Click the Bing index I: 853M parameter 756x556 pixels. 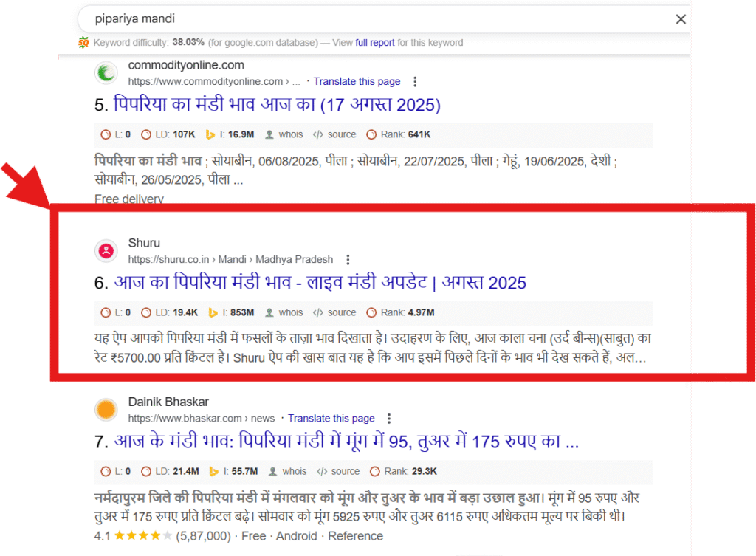(231, 312)
